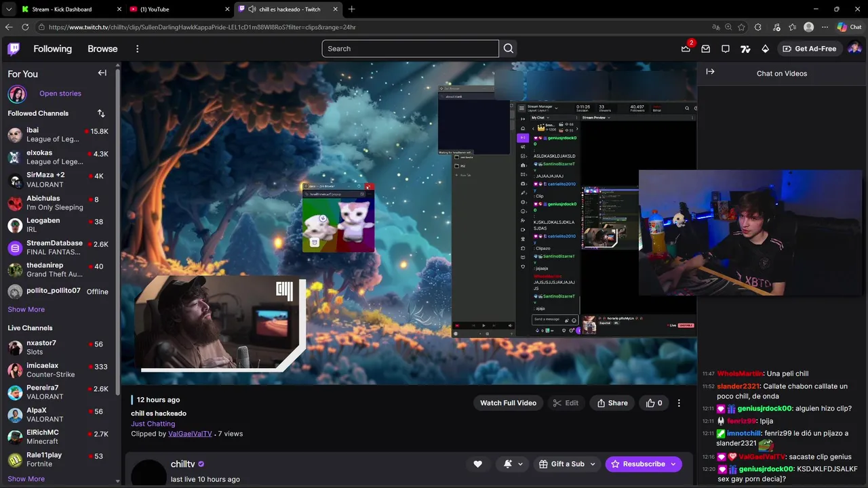Show more followed channels
The width and height of the screenshot is (868, 488).
(26, 309)
